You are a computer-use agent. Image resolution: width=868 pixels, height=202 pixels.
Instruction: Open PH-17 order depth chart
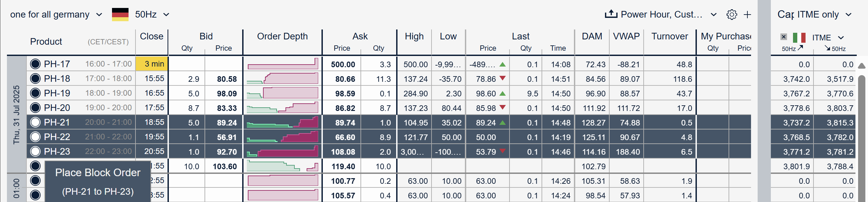[283, 64]
